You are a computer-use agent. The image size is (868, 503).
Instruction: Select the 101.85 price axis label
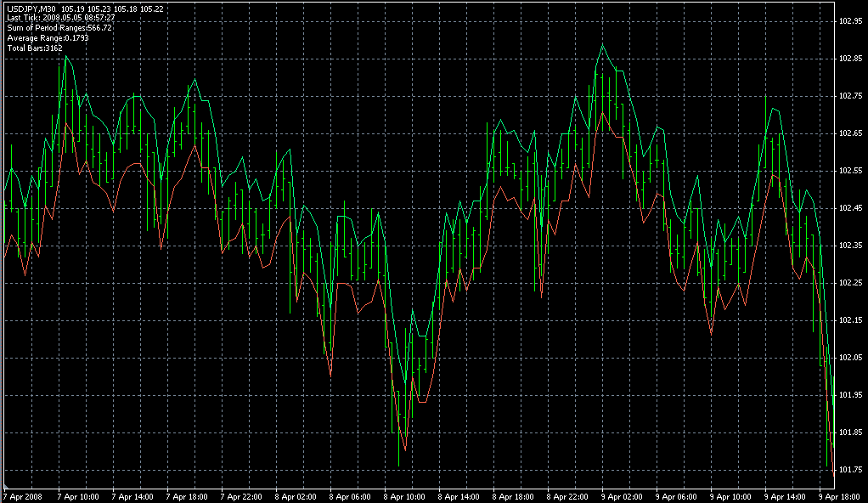pyautogui.click(x=852, y=432)
